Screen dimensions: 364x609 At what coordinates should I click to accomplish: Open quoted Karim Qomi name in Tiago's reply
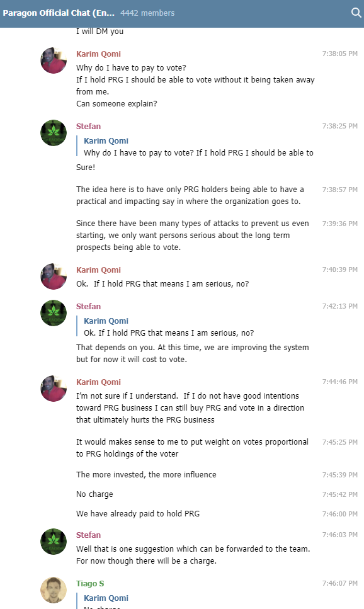106,598
